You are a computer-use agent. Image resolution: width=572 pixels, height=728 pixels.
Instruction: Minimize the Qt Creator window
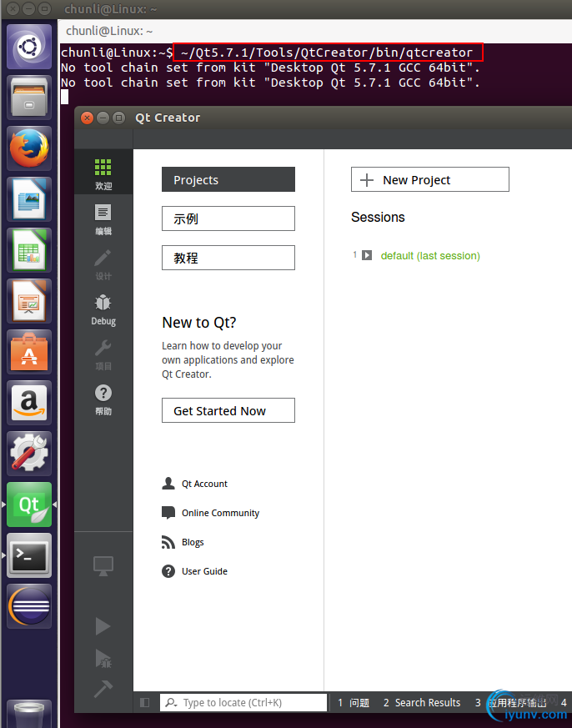(x=103, y=118)
